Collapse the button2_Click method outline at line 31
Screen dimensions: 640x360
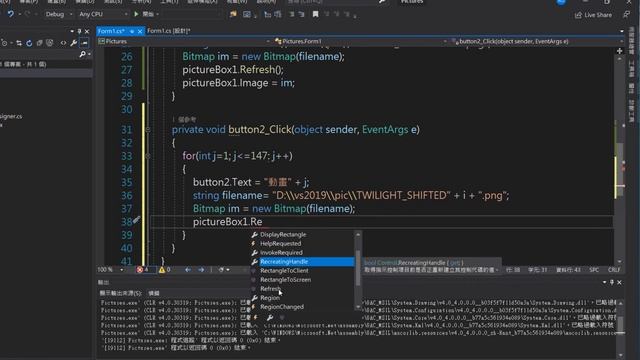[148, 130]
